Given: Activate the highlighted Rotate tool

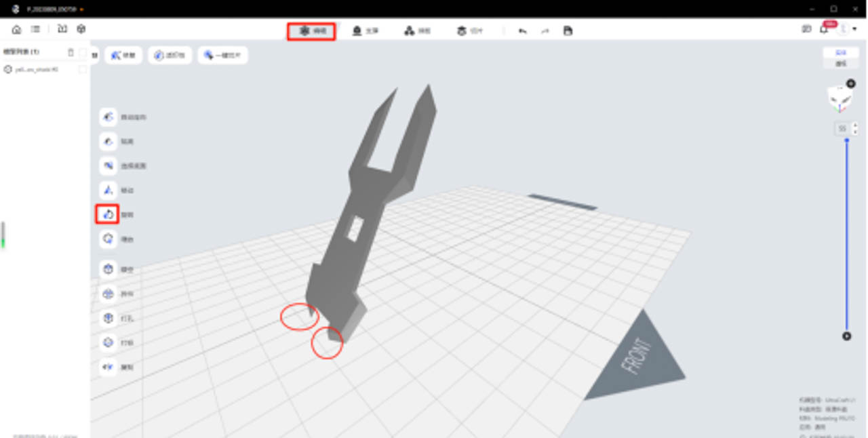Looking at the screenshot, I should (106, 214).
